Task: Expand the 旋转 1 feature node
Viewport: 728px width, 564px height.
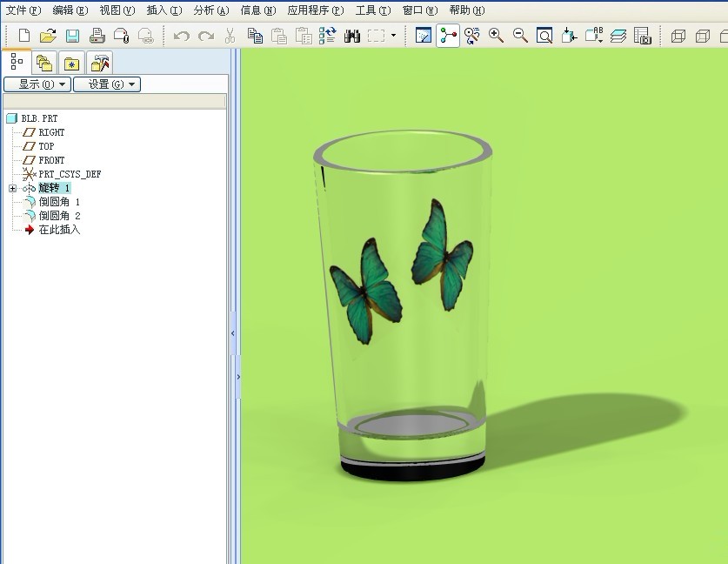Action: click(x=12, y=188)
